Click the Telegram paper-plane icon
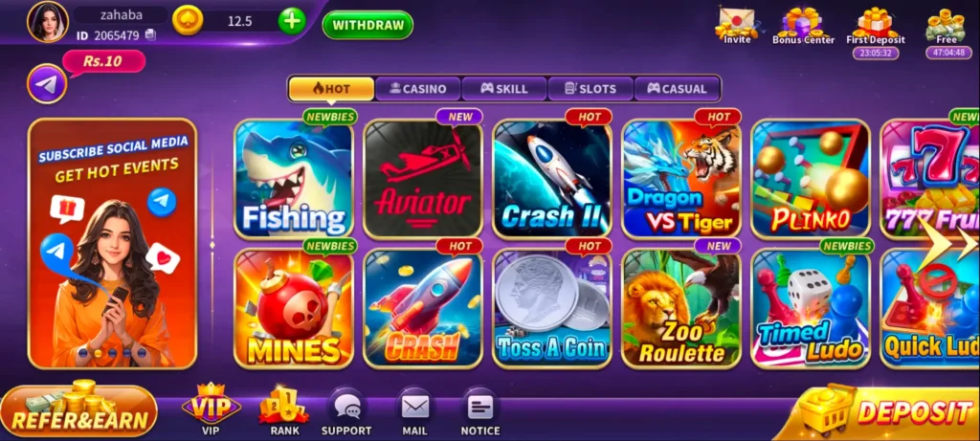This screenshot has height=441, width=980. click(47, 83)
